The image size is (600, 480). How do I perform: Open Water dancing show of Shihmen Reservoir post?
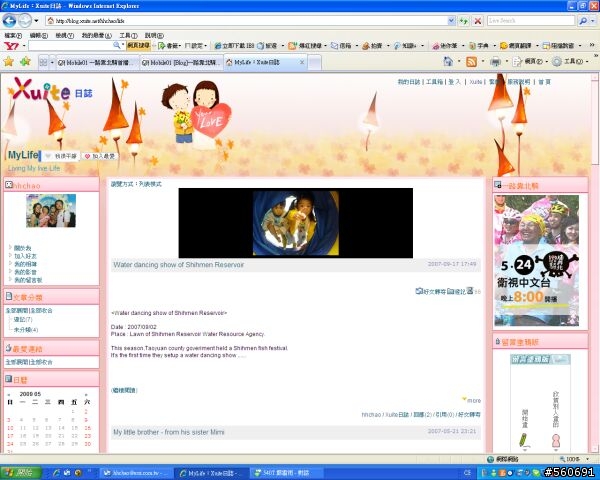(178, 265)
